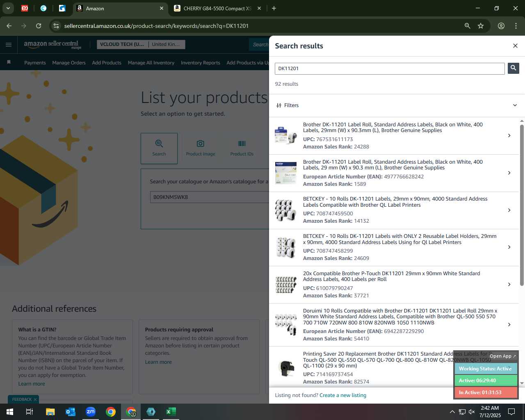Screen dimensions: 525x420
Task: Open Outlook from the taskbar
Action: pyautogui.click(x=70, y=412)
